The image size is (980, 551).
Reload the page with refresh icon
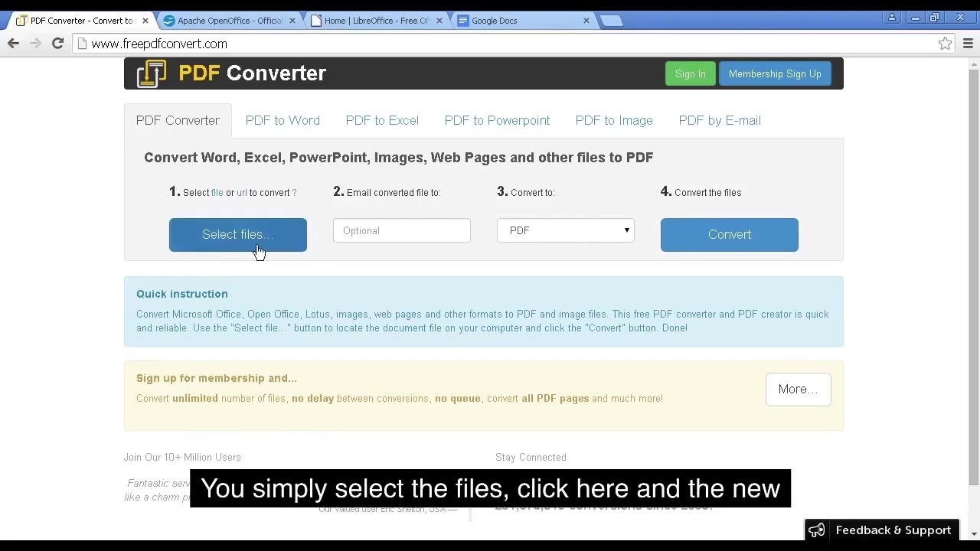(x=57, y=44)
